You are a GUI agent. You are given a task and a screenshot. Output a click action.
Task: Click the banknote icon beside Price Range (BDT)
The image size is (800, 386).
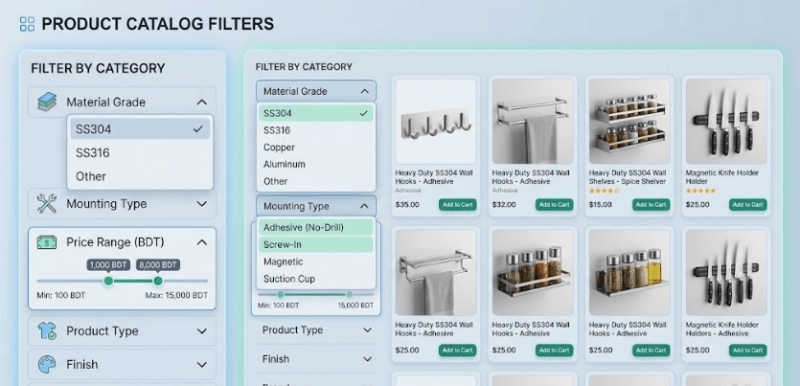(47, 242)
